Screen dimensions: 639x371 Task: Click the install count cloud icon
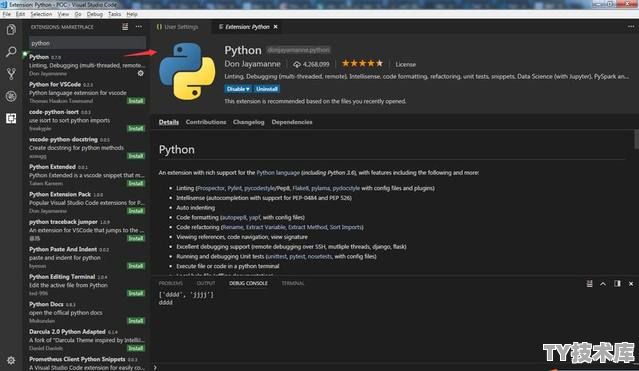[x=297, y=64]
